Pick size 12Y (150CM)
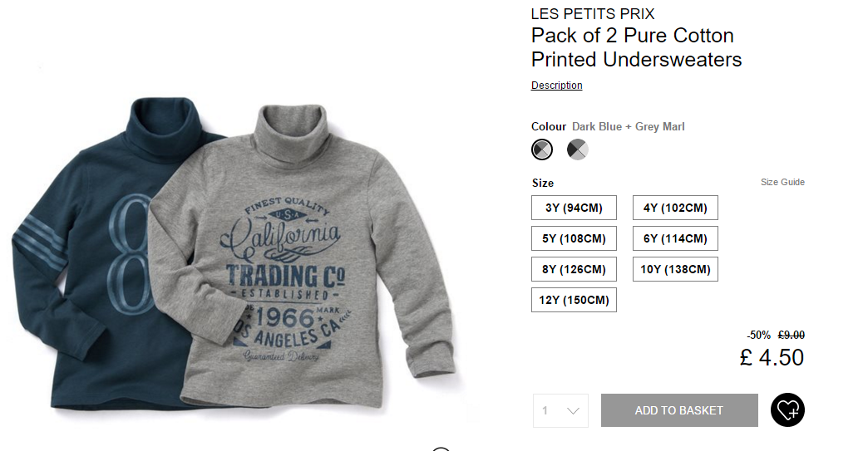This screenshot has height=451, width=868. click(x=574, y=300)
